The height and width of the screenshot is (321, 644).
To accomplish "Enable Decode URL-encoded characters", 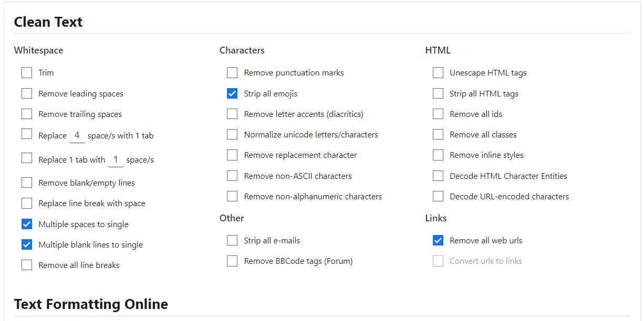I will [438, 196].
